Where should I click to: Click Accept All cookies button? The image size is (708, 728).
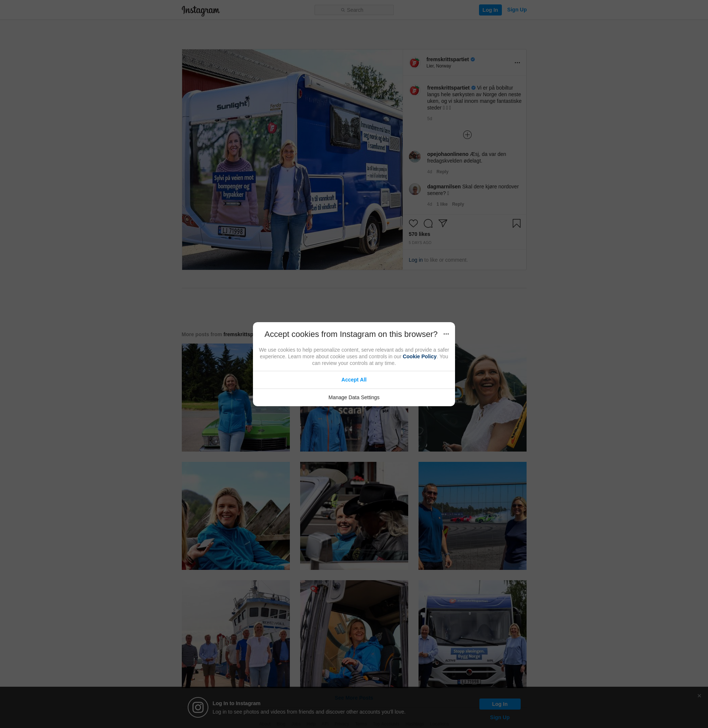pos(354,380)
